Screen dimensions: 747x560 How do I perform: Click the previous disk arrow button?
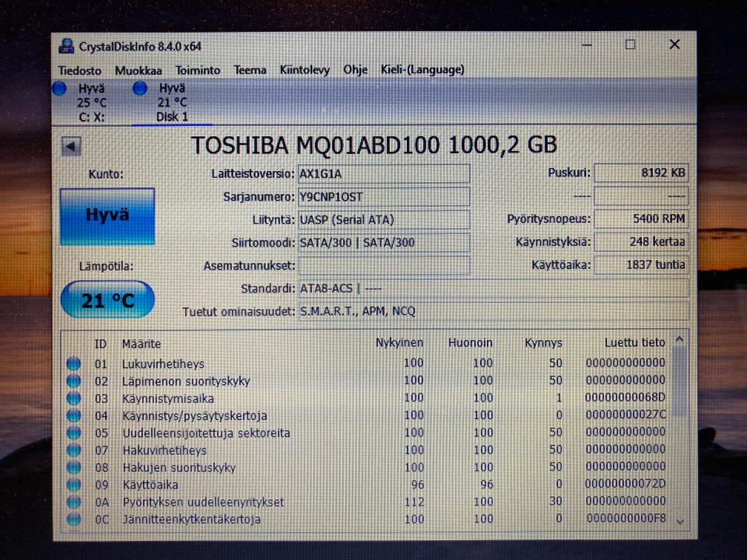pos(72,146)
